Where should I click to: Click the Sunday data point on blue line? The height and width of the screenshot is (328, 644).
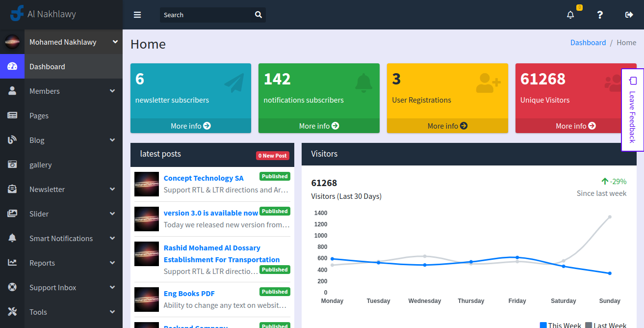coord(610,273)
